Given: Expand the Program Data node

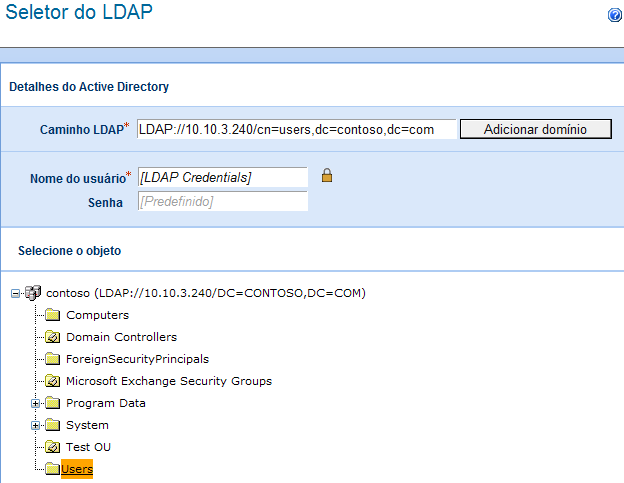Looking at the screenshot, I should click(36, 403).
